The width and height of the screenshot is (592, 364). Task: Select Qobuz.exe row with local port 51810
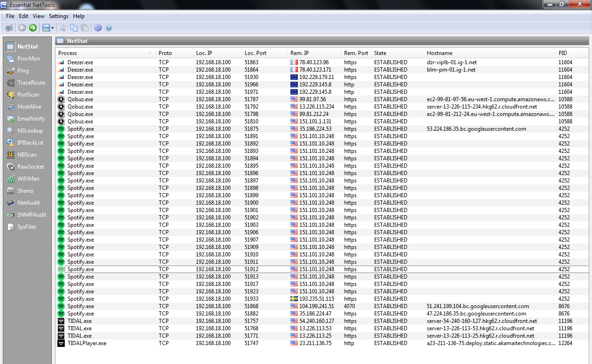pos(323,121)
